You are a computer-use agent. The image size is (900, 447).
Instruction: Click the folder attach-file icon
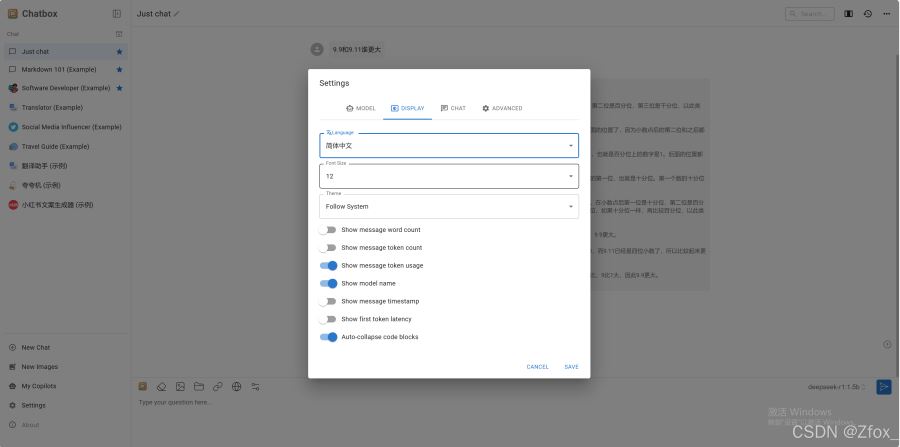tap(199, 386)
